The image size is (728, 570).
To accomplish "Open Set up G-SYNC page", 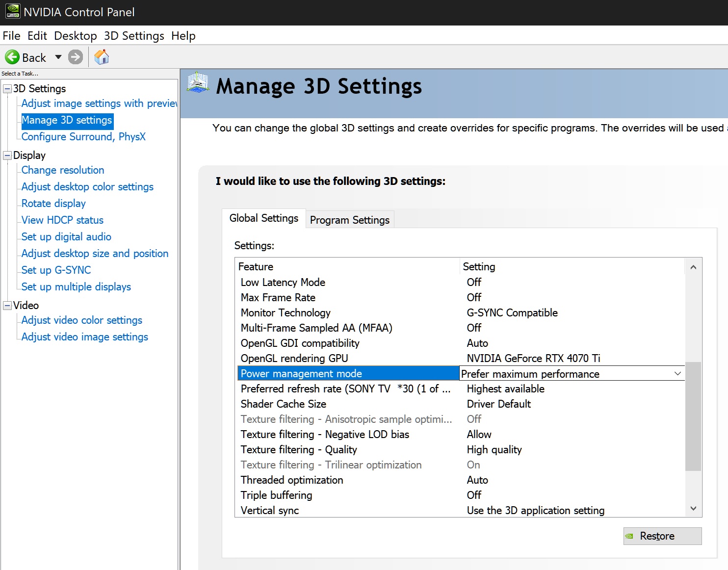I will 56,270.
